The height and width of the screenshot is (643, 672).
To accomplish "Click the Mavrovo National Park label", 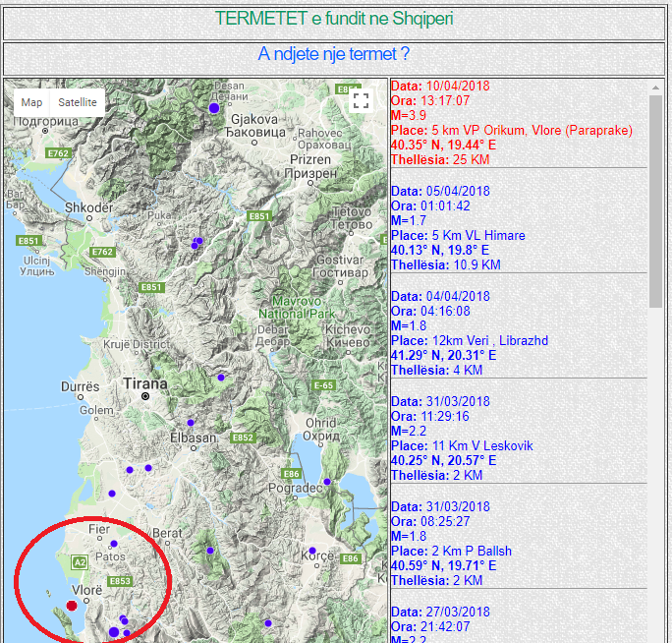I will pyautogui.click(x=297, y=308).
